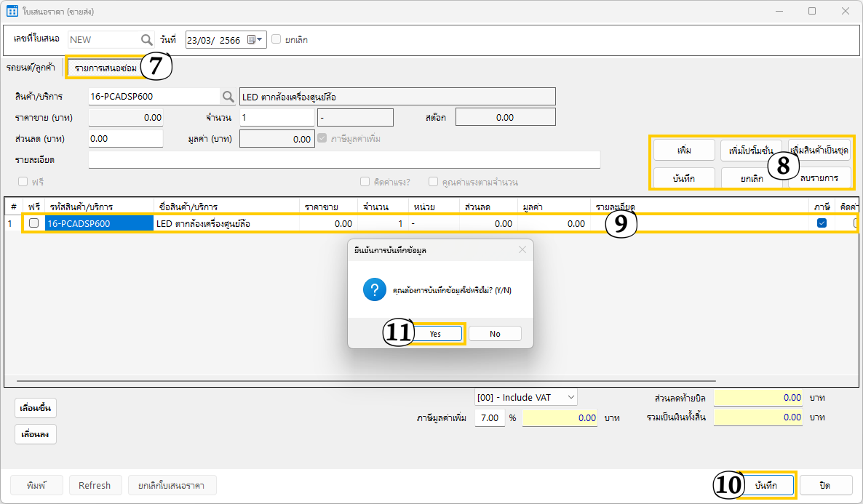Screen dimensions: 863x504
Task: Click Yes to confirm saving
Action: tap(435, 334)
